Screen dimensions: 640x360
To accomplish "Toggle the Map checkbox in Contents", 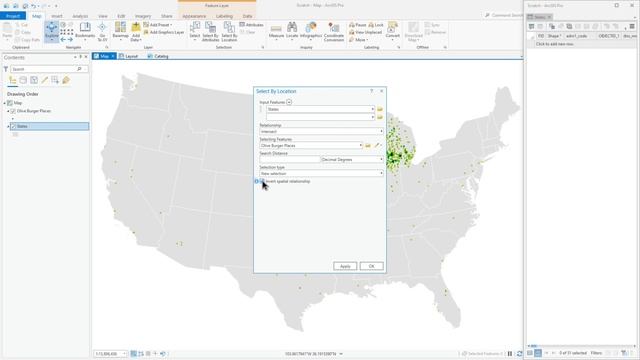I will (x=10, y=103).
